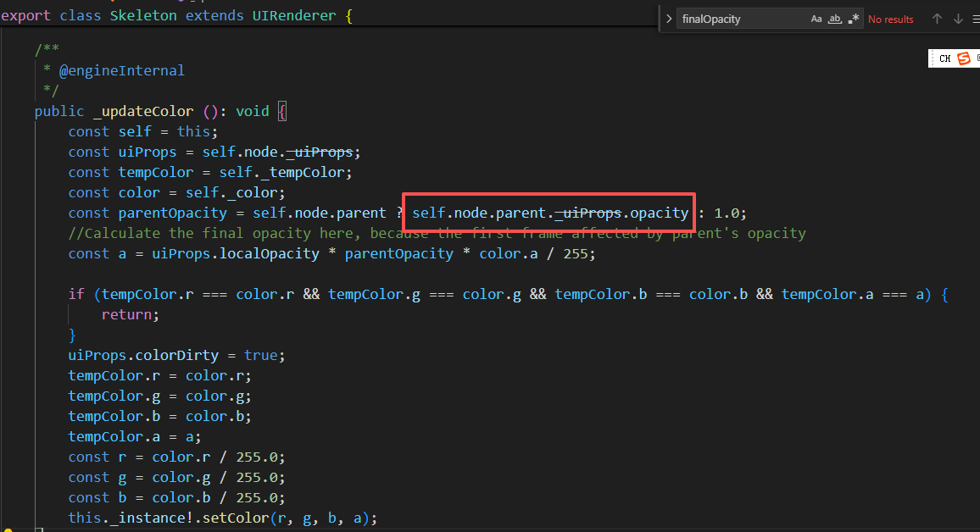This screenshot has height=532, width=980.
Task: Expand the replace field chevron
Action: [669, 19]
